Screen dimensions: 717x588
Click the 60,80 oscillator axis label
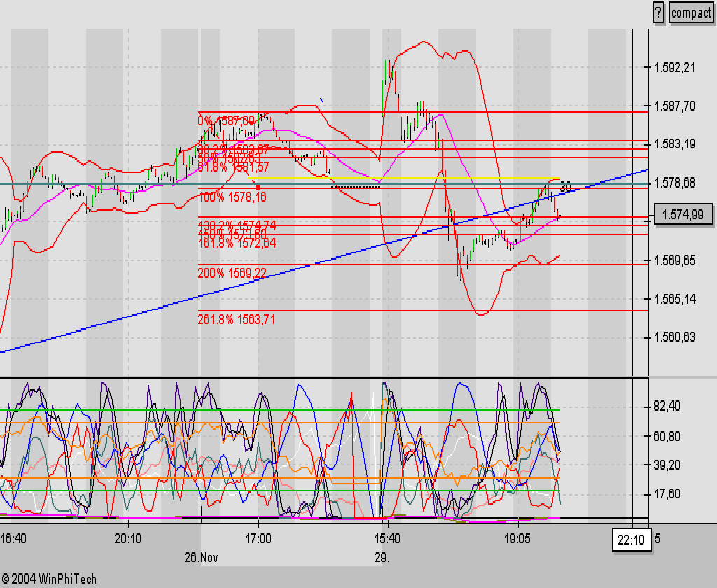pos(667,435)
